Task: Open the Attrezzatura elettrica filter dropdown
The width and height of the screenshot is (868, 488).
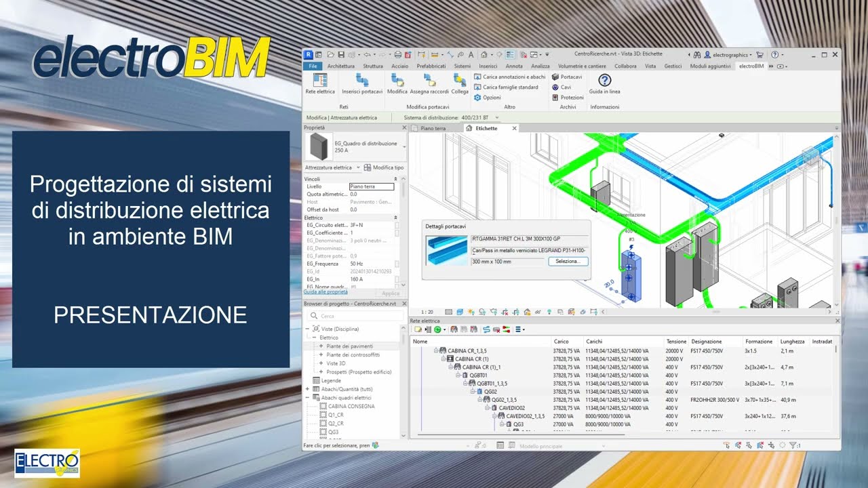Action: (x=332, y=167)
